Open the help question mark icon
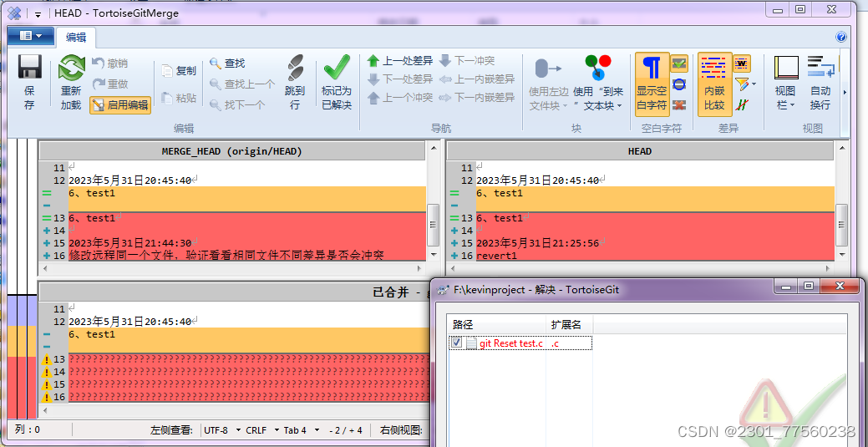The width and height of the screenshot is (868, 447). [x=841, y=37]
